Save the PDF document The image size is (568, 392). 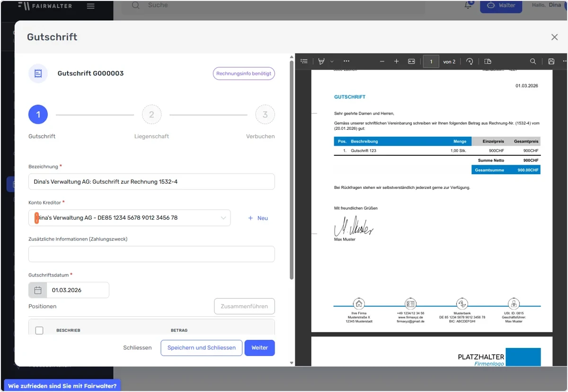(551, 62)
